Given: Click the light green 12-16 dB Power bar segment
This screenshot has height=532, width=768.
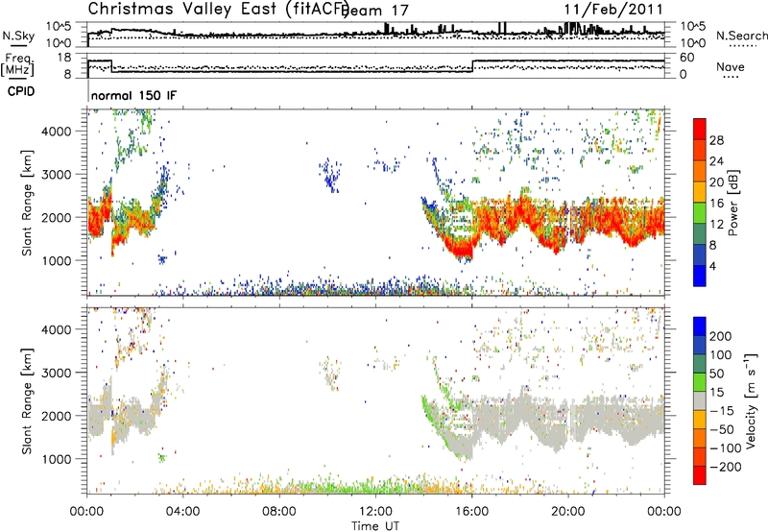Looking at the screenshot, I should (x=700, y=213).
